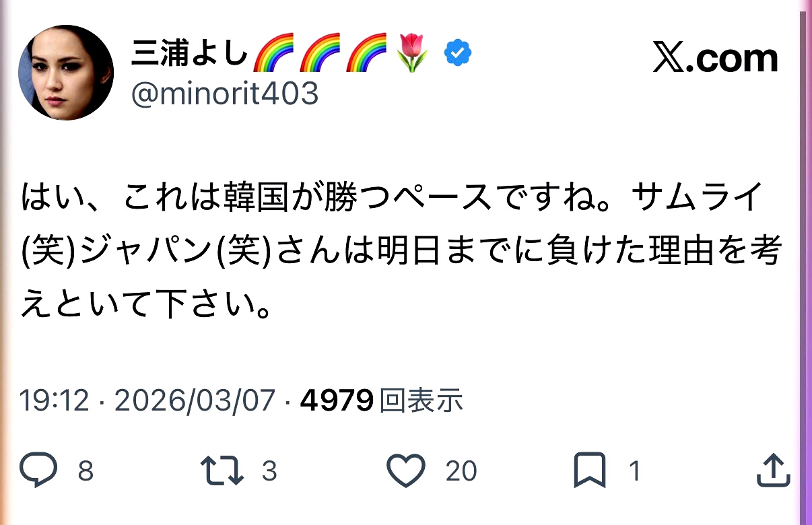
Task: View the 4979 回表示 view count
Action: [x=381, y=402]
